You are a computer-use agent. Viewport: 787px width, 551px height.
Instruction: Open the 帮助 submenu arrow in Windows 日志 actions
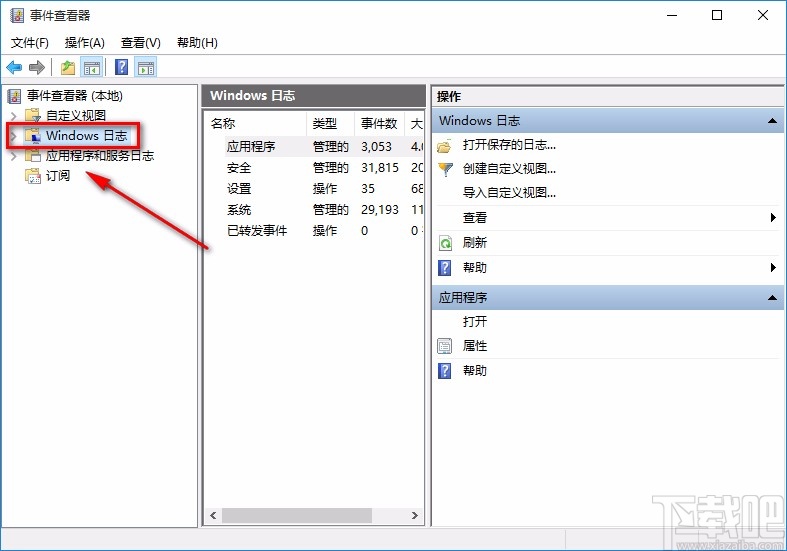pyautogui.click(x=773, y=267)
